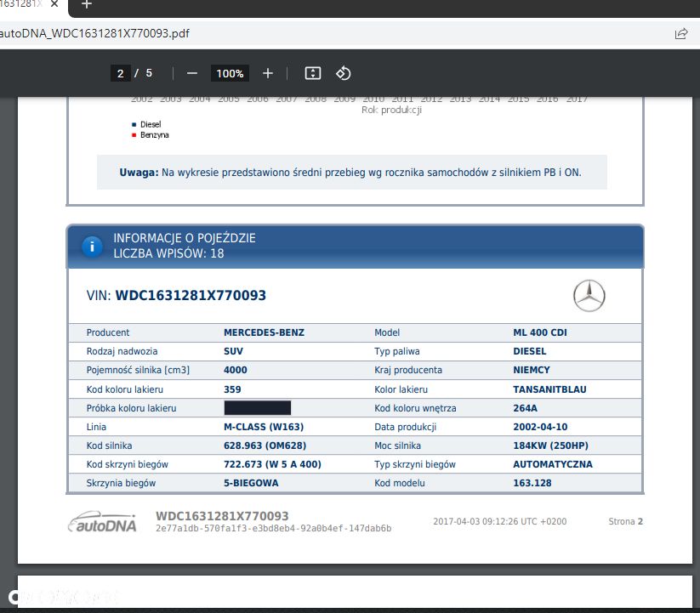This screenshot has height=613, width=700.
Task: Click the AUTOMATYCZNA gearbox type value
Action: (x=553, y=464)
